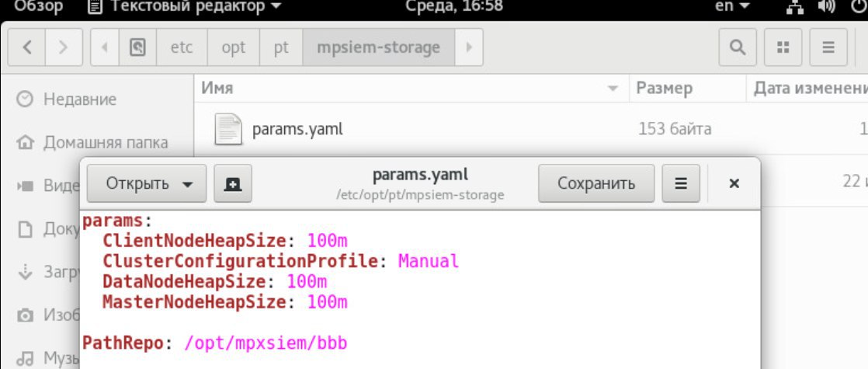
Task: Go back in file manager history
Action: pos(26,47)
